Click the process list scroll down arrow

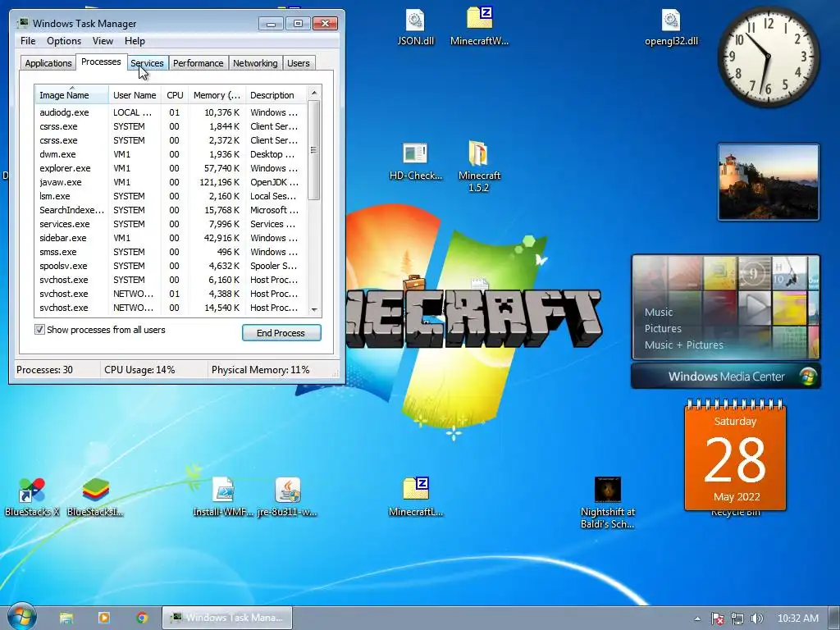314,309
